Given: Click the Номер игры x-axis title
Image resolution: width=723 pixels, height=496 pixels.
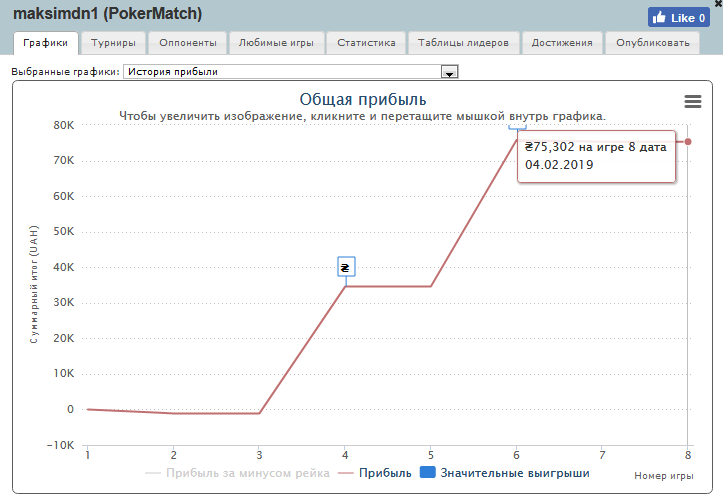Looking at the screenshot, I should (x=664, y=476).
